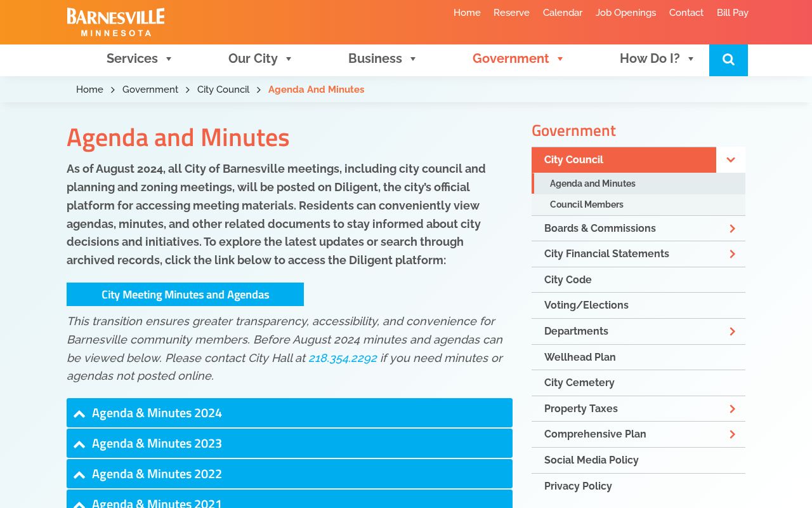The height and width of the screenshot is (508, 812).
Task: Collapse City Council submenu chevron
Action: [x=731, y=160]
